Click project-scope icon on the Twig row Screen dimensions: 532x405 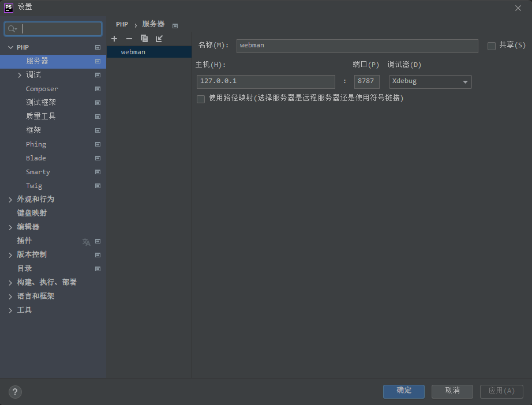click(x=98, y=186)
